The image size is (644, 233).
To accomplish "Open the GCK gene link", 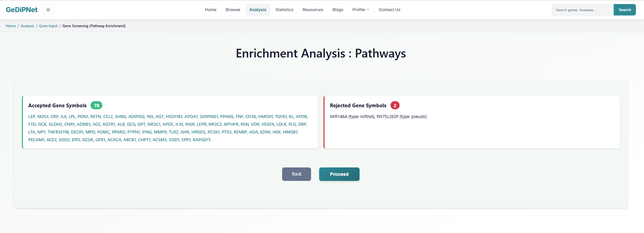I will point(42,124).
